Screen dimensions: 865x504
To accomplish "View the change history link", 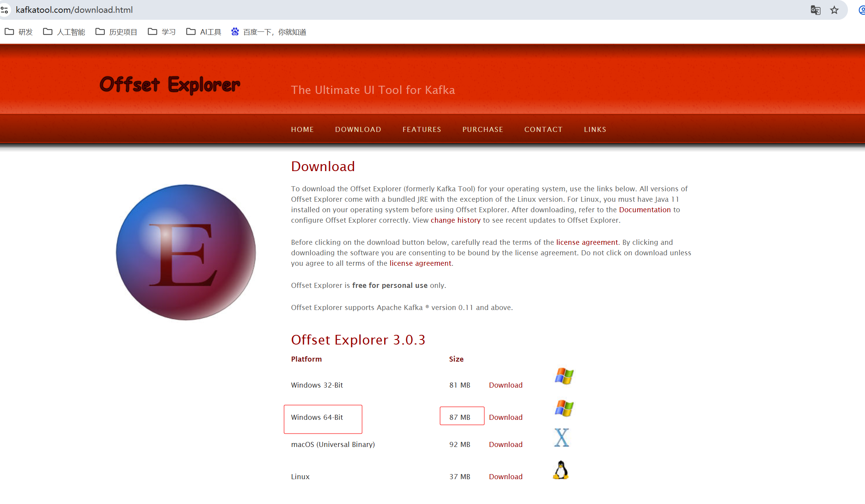I will (x=456, y=220).
